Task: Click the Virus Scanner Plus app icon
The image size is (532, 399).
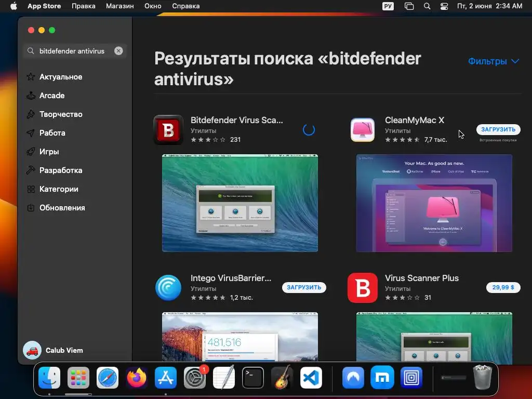Action: (363, 288)
